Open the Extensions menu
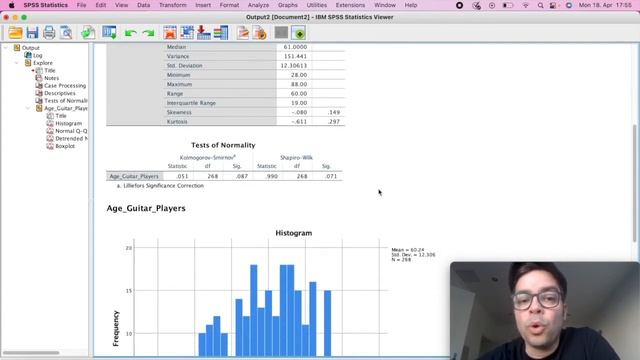Screen dimensions: 640x360 coord(350,5)
